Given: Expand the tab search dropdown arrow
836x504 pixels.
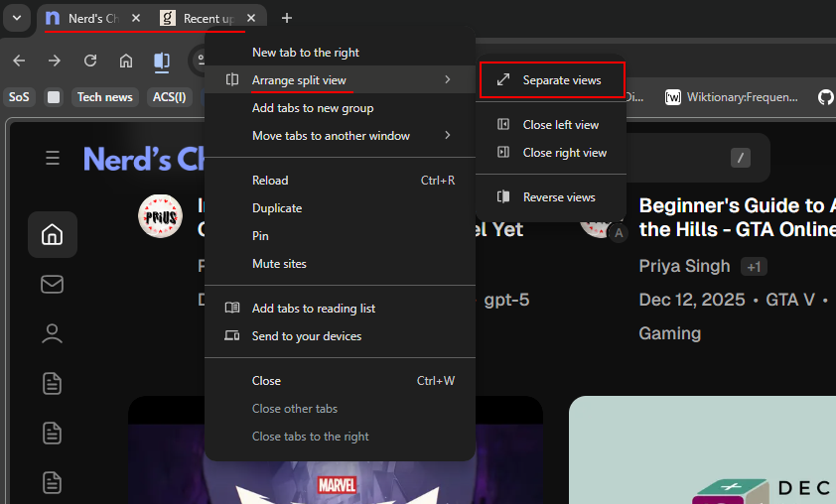Looking at the screenshot, I should tap(17, 18).
